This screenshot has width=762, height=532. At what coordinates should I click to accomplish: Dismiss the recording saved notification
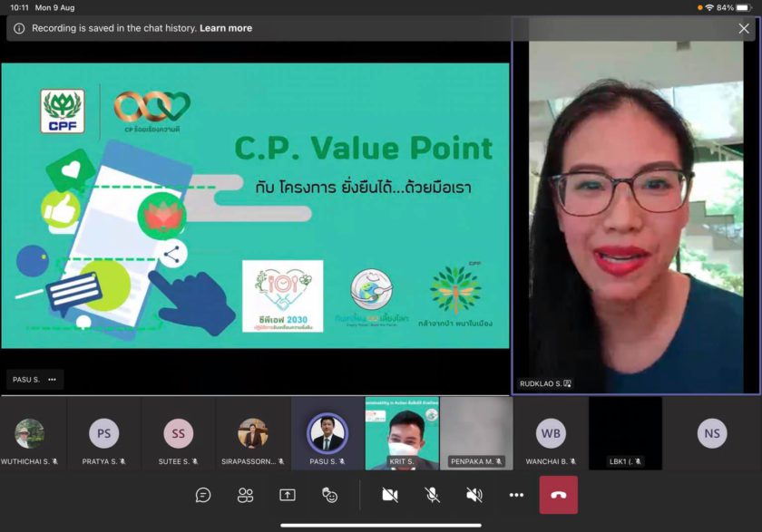[744, 28]
